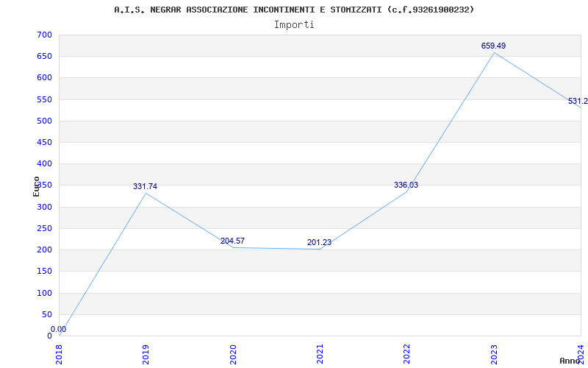Click the 659.49 data label
Viewport: 588px width, 368px height.
click(x=493, y=46)
